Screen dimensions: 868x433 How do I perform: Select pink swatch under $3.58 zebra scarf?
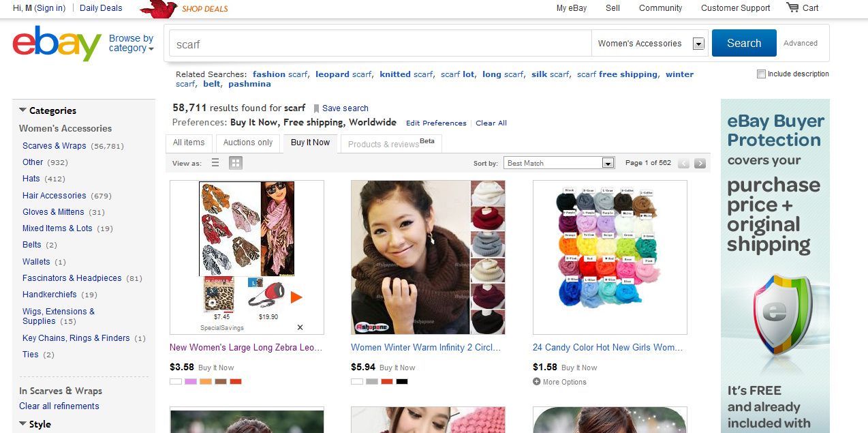(191, 382)
